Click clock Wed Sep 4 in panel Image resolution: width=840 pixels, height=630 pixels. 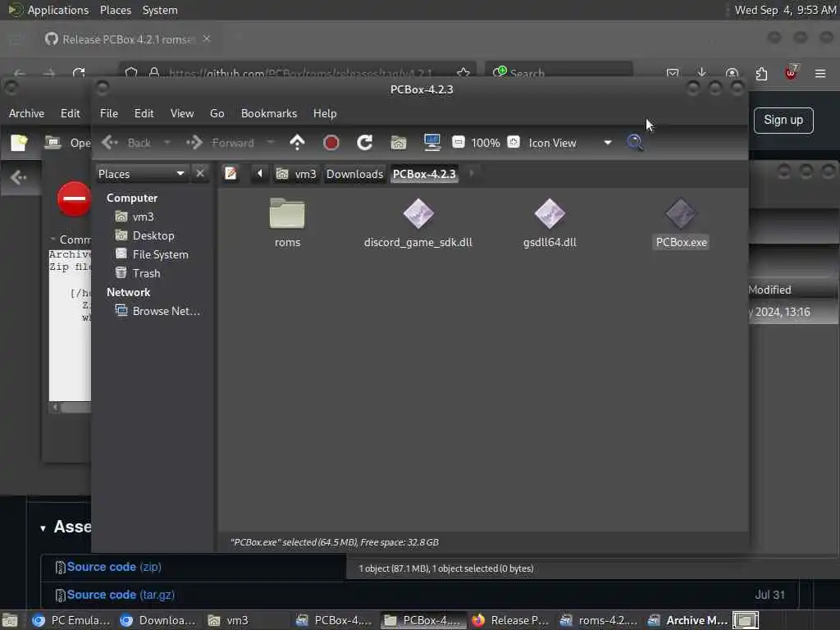pyautogui.click(x=785, y=10)
